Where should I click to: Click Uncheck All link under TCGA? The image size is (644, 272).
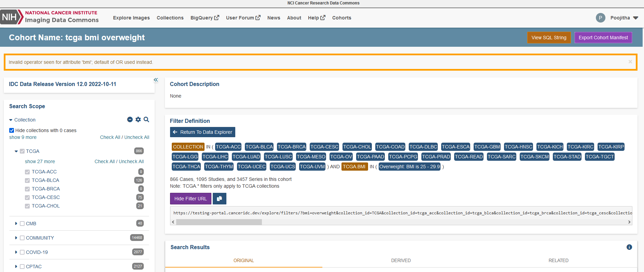pyautogui.click(x=131, y=161)
